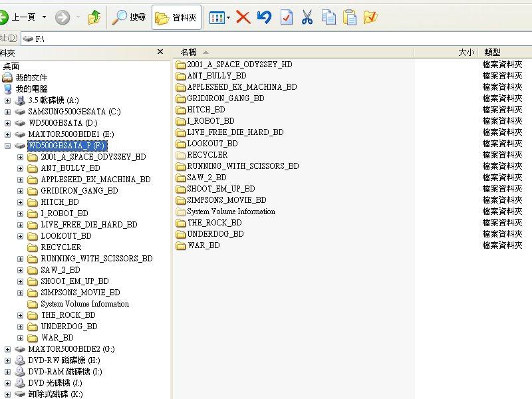Select WD500GBSATA_P (F:) label in tree
The width and height of the screenshot is (532, 399).
point(67,146)
